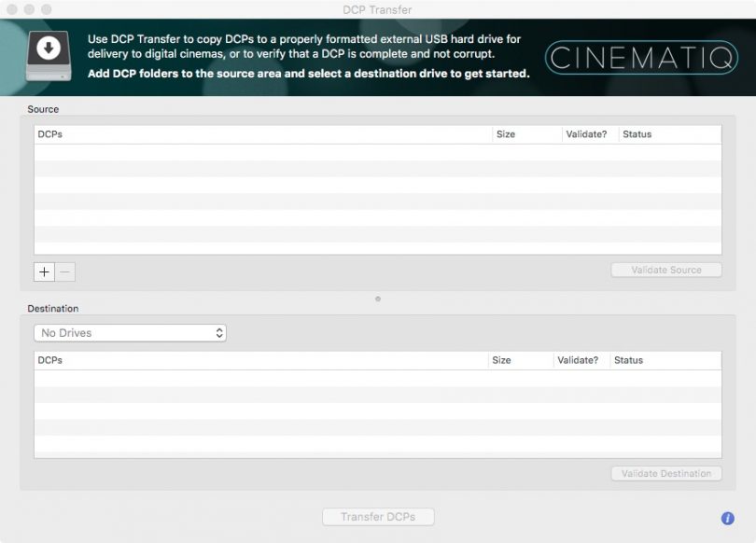Click the CINEMATIQ logo
Image resolution: width=756 pixels, height=543 pixels.
(640, 56)
